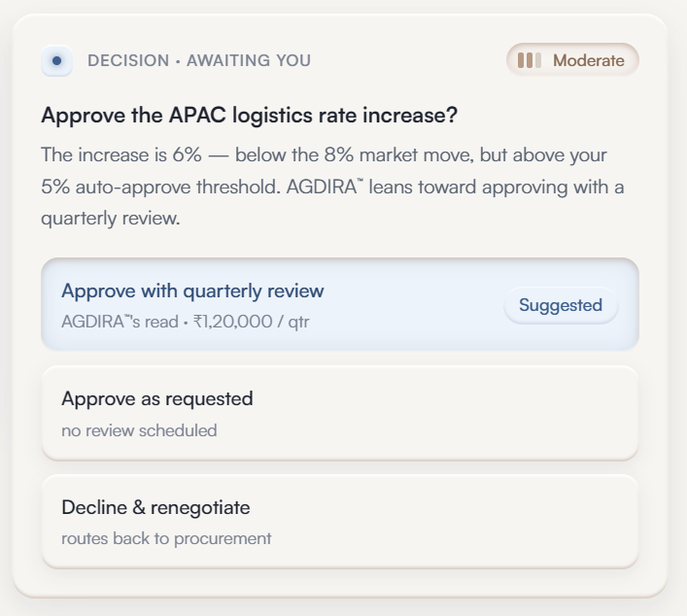Choose the Approve as requested option
This screenshot has width=687, height=616.
click(340, 413)
